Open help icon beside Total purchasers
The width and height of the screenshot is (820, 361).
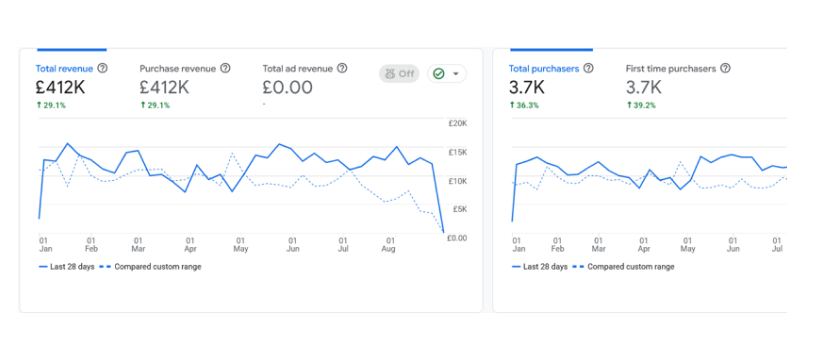point(588,69)
